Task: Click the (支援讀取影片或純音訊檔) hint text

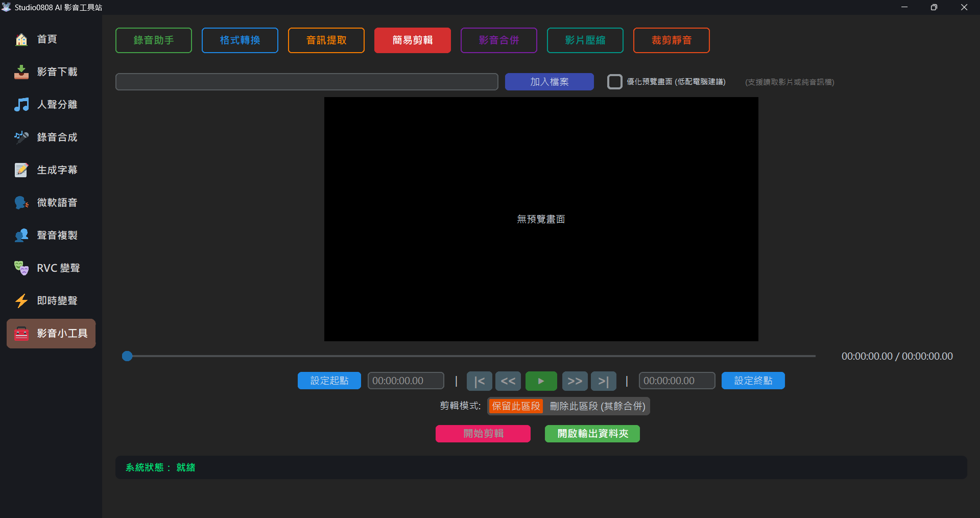Action: (x=790, y=82)
